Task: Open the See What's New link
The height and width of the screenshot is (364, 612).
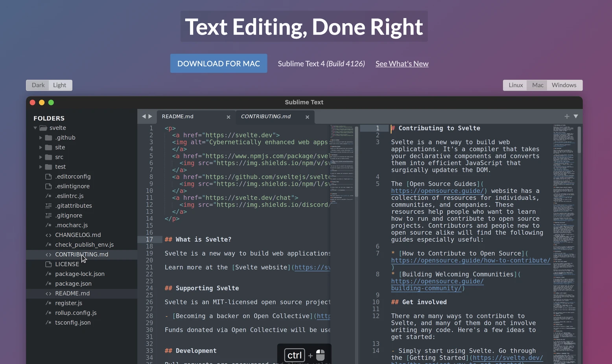Action: pos(402,64)
